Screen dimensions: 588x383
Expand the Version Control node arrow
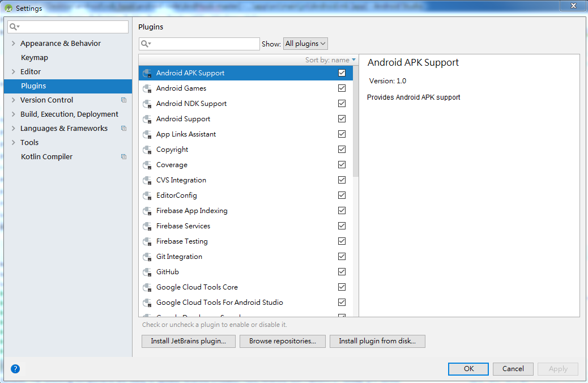click(x=14, y=100)
